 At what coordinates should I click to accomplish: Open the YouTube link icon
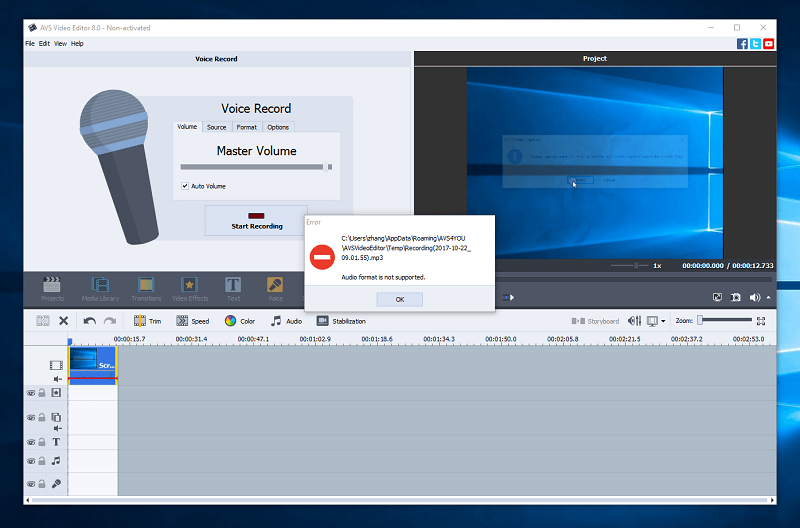(769, 44)
